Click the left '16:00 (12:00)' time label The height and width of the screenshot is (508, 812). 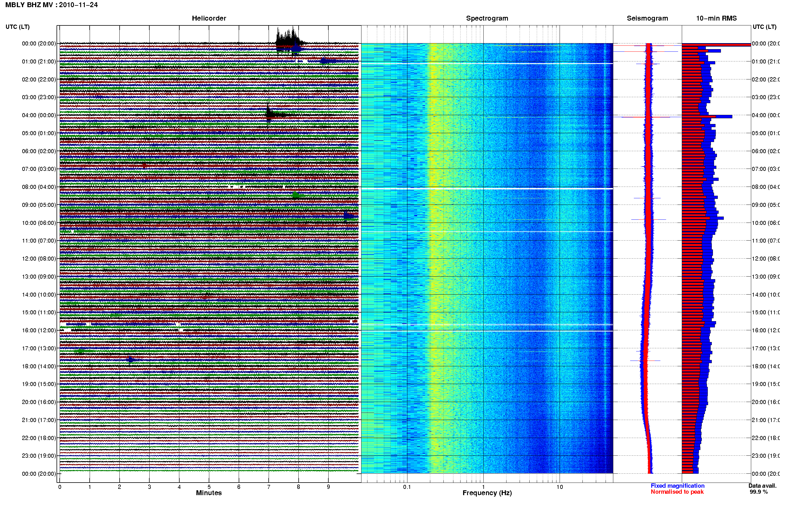click(x=39, y=330)
